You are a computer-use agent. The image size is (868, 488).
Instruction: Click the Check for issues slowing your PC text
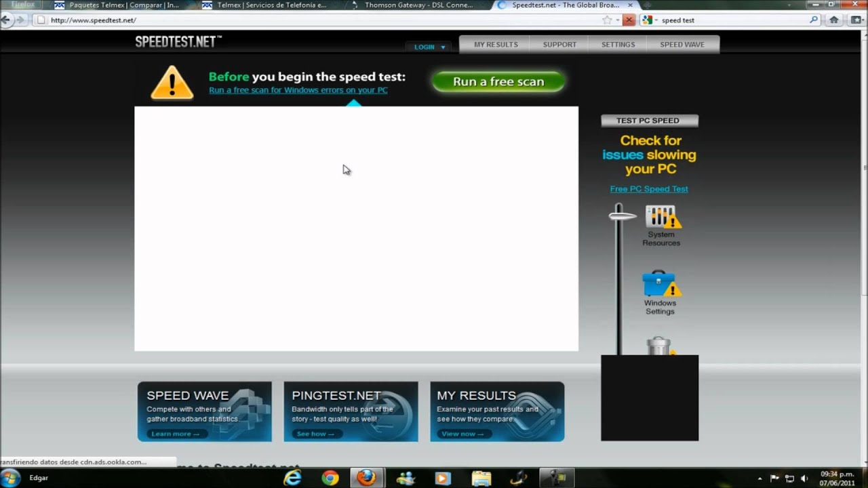(650, 155)
